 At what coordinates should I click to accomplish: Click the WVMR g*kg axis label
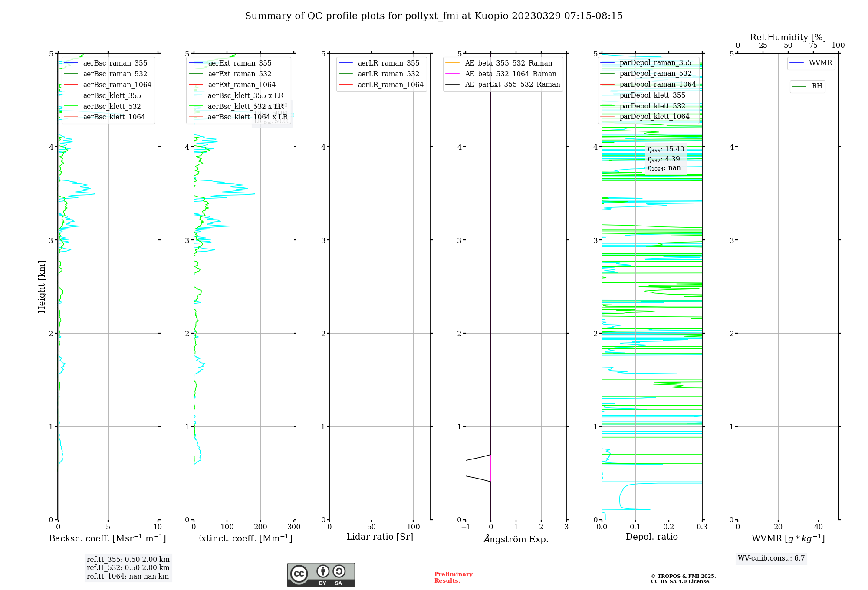point(788,538)
